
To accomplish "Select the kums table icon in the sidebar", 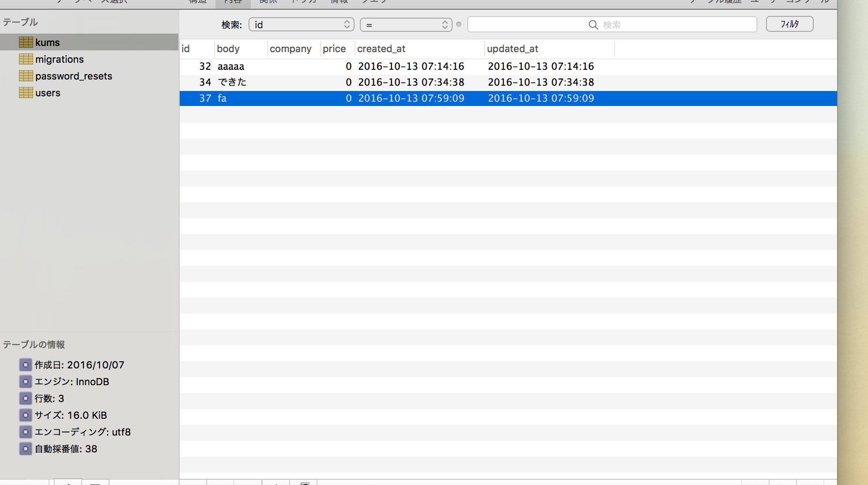I will (x=26, y=42).
